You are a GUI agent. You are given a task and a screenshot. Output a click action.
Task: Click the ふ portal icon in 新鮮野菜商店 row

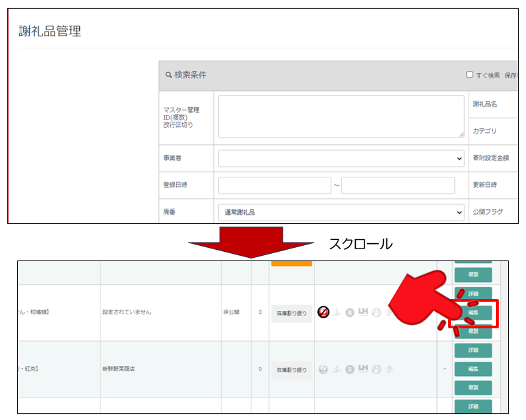tap(336, 369)
